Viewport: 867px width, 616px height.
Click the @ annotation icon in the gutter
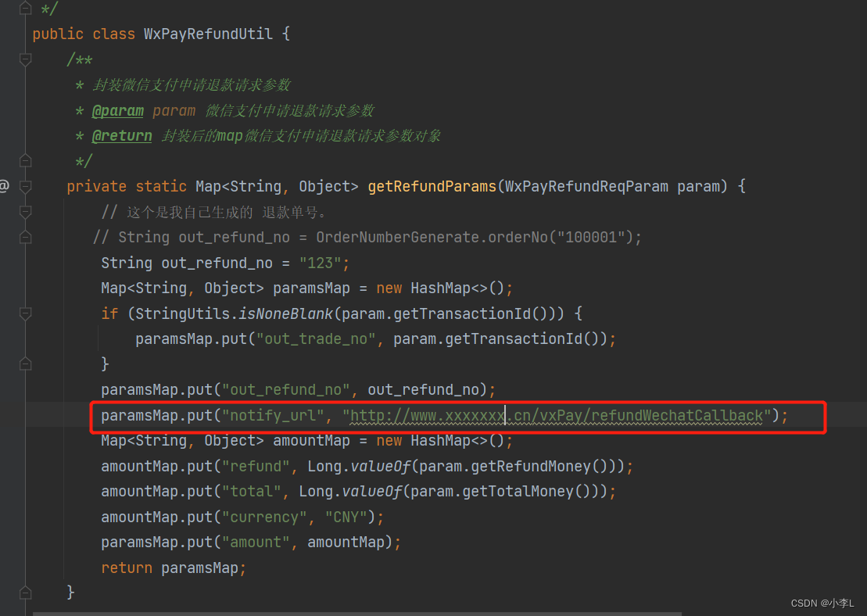[5, 186]
